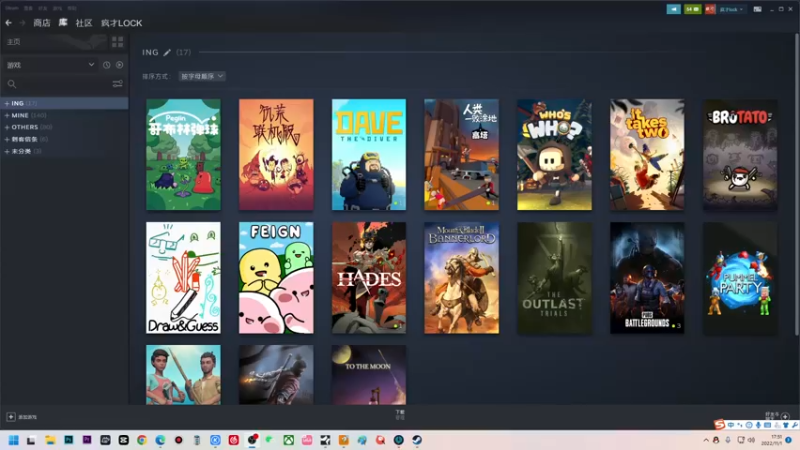Expand the MINE collection

pos(7,115)
